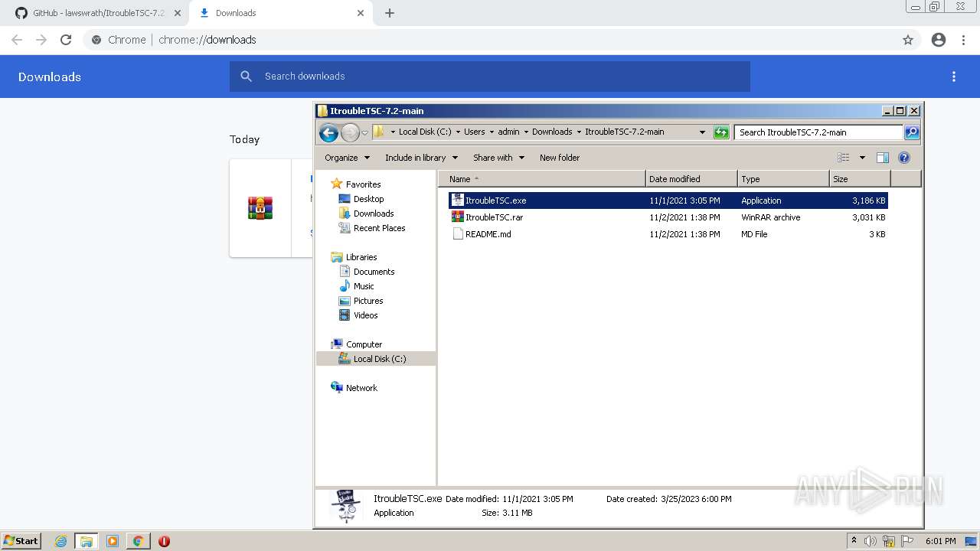This screenshot has height=551, width=980.
Task: Click Chrome's reload button
Action: pos(66,40)
